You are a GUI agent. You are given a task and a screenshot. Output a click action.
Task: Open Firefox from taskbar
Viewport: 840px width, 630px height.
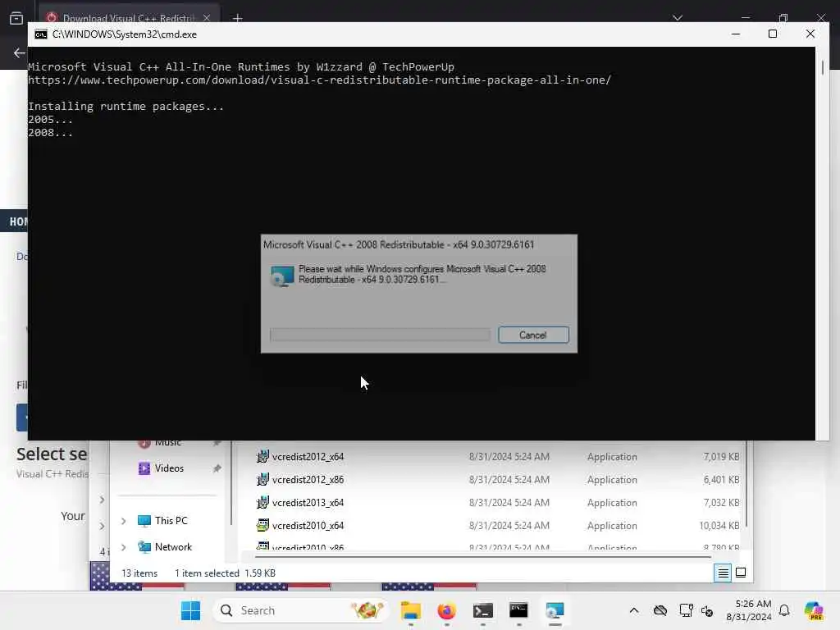(x=447, y=610)
